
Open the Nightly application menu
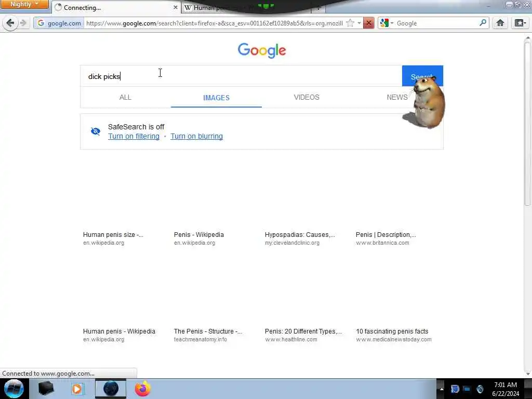24,4
